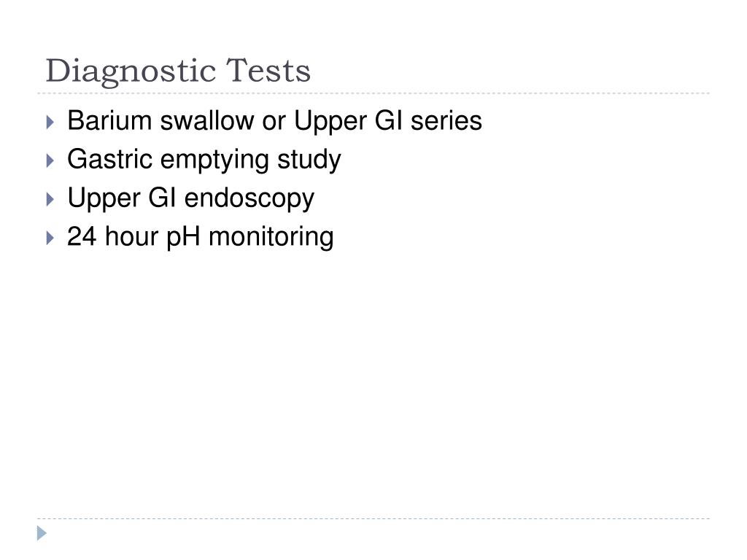Click the bullet arrow beside Barium swallow

[x=50, y=122]
